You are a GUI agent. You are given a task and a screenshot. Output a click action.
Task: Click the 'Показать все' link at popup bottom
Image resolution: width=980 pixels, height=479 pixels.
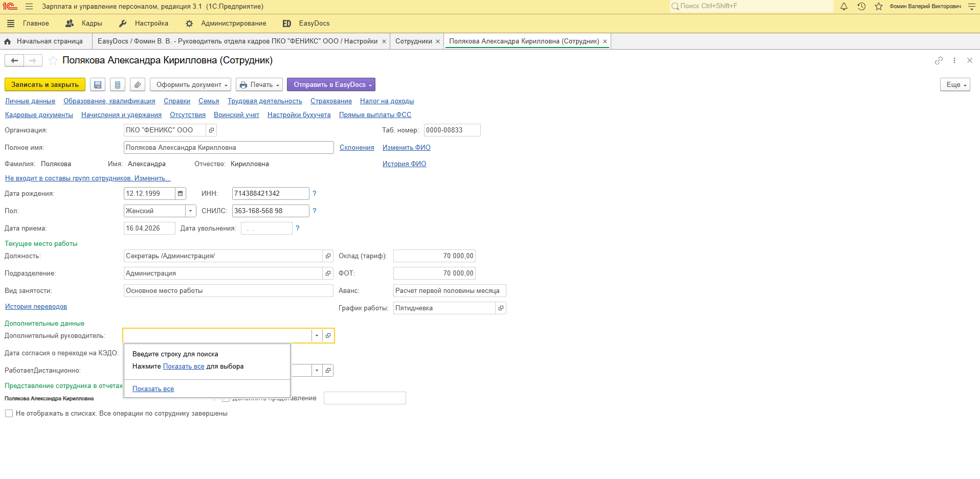153,389
